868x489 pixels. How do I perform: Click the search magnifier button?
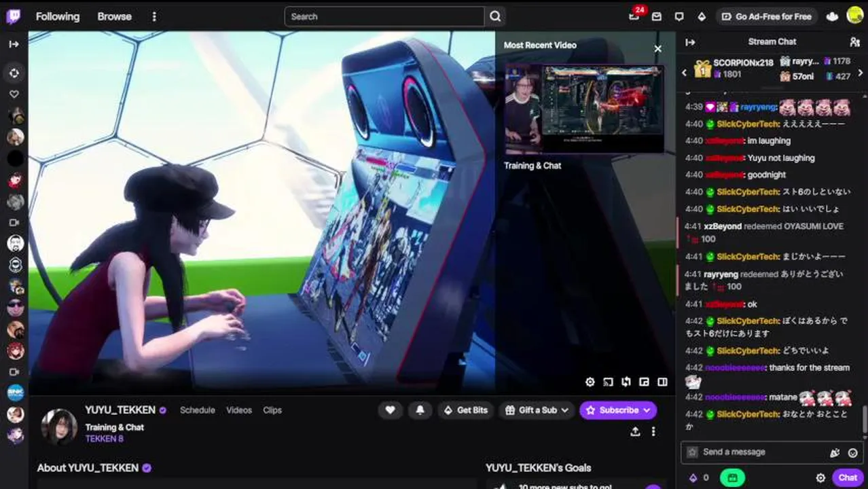coord(495,16)
